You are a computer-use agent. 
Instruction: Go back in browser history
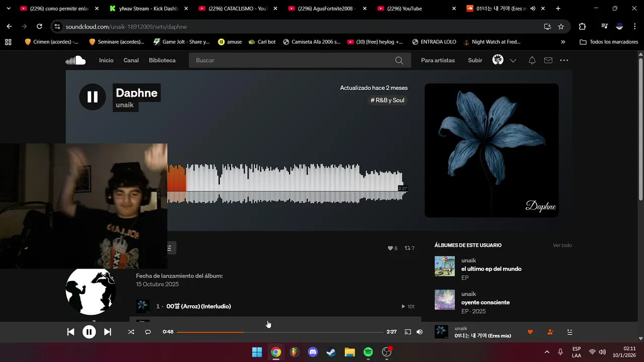click(x=9, y=27)
